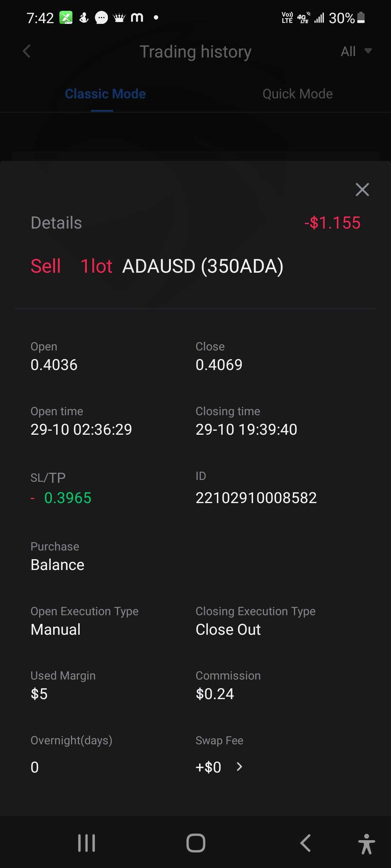Expand Swap Fee details chevron

(x=239, y=767)
